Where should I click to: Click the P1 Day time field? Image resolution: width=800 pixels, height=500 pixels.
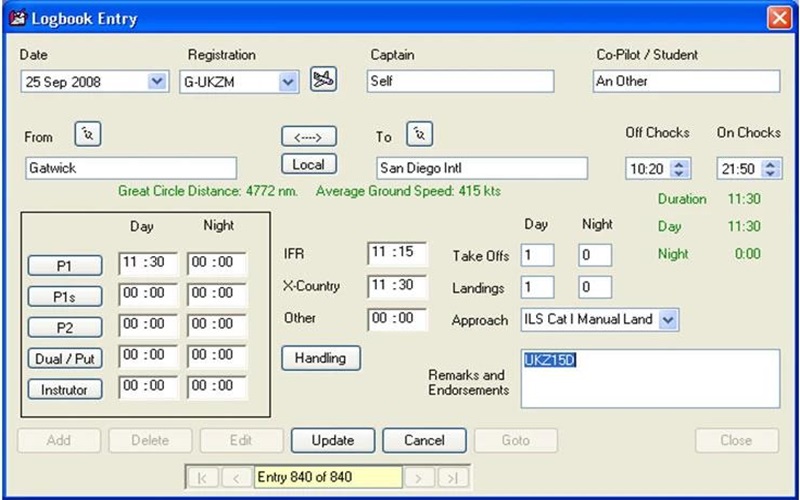coord(148,264)
